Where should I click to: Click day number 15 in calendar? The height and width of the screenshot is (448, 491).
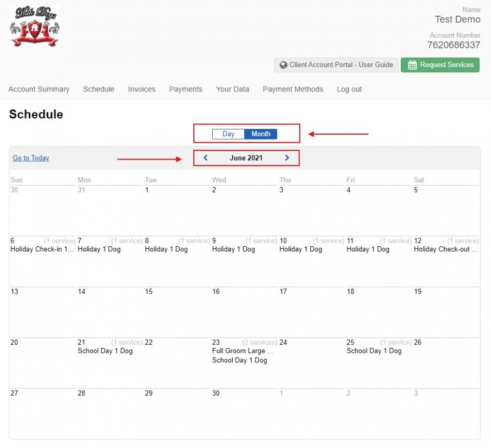pyautogui.click(x=149, y=292)
